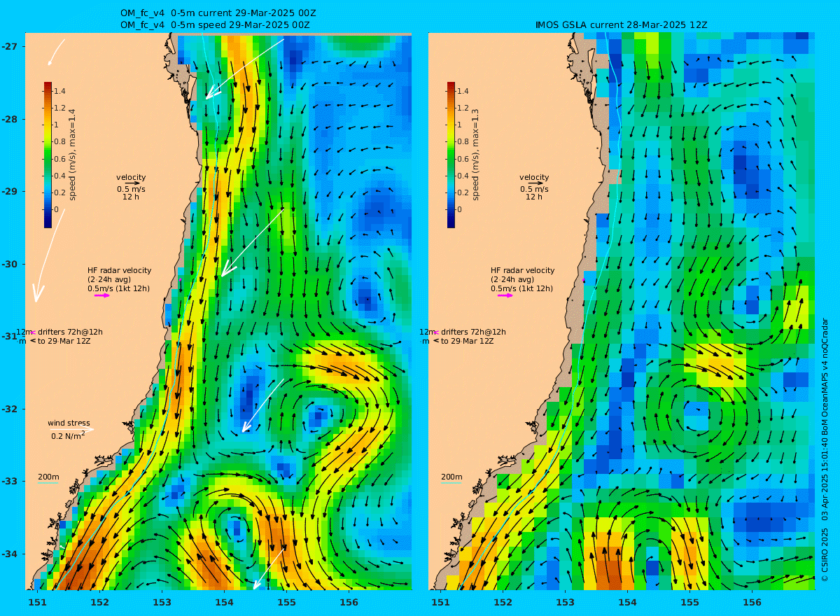Viewport: 840px width, 616px height.
Task: Click '0.5m/s (1kt 12h)' on the IMOS GSLA map
Action: (521, 288)
